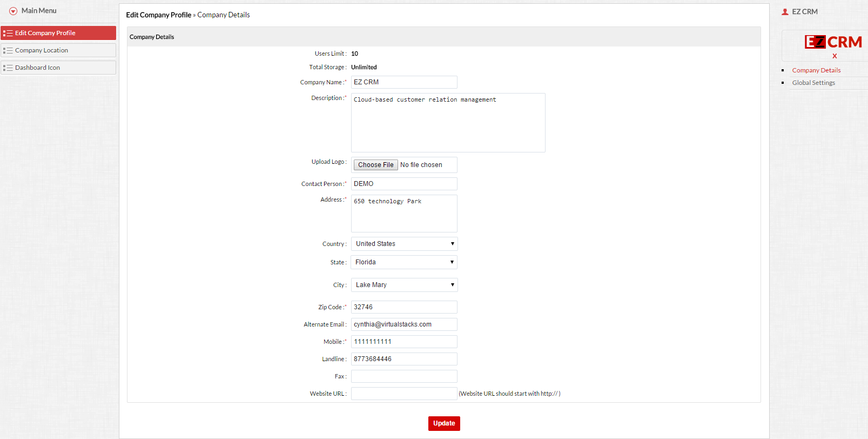Focus the empty Website URL field
This screenshot has height=439, width=868.
[x=404, y=394]
